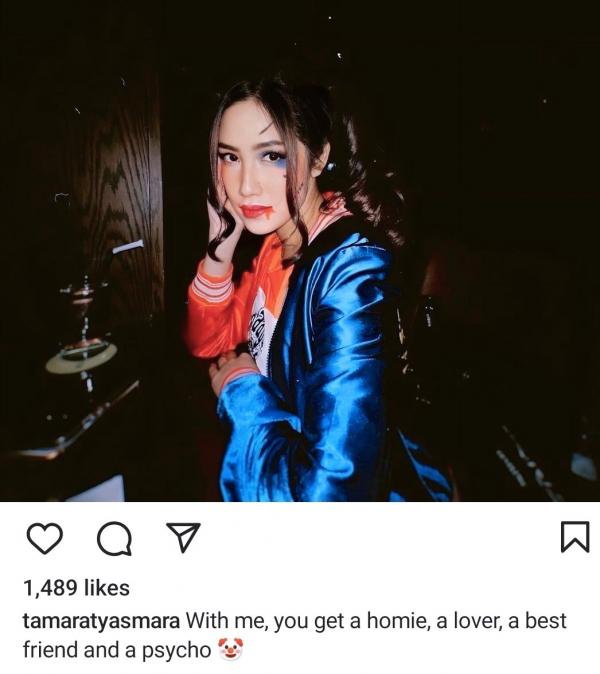The width and height of the screenshot is (600, 674).
Task: Share post using paper plane icon
Action: point(184,537)
